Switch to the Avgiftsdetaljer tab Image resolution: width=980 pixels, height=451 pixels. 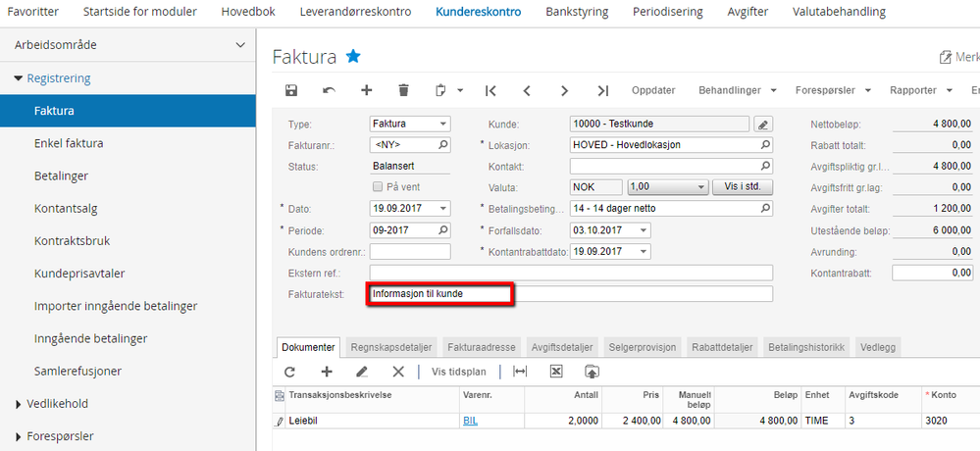click(x=562, y=347)
